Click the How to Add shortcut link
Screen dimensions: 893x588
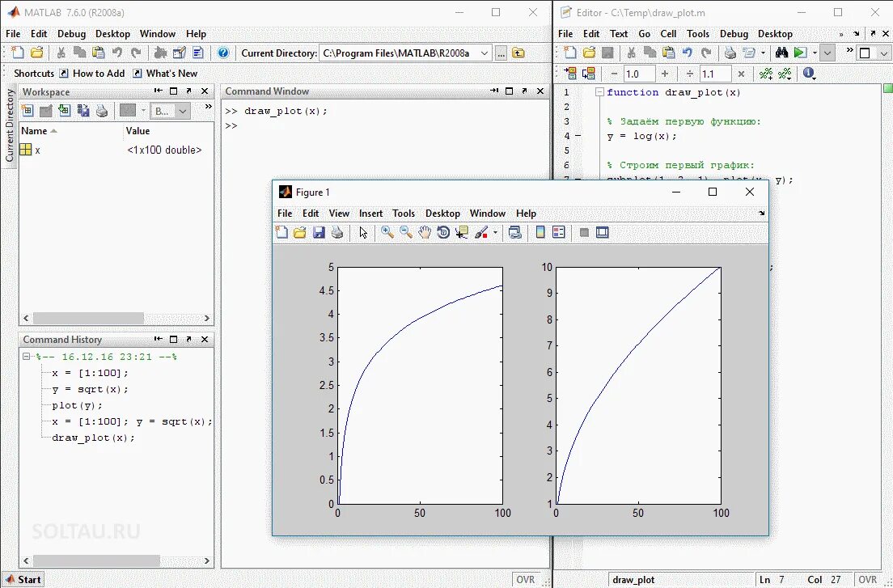pyautogui.click(x=91, y=74)
